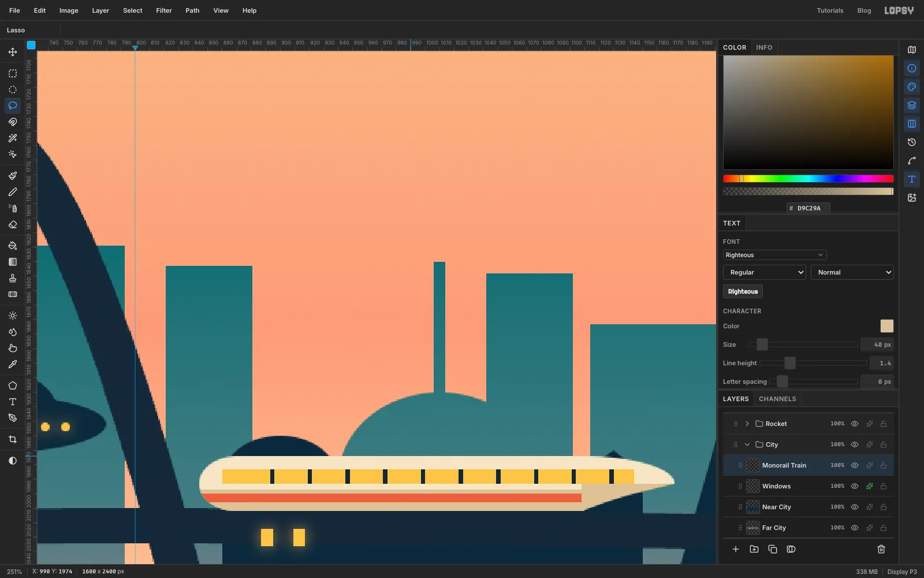Toggle visibility of Windows layer
This screenshot has height=578, width=924.
[855, 486]
